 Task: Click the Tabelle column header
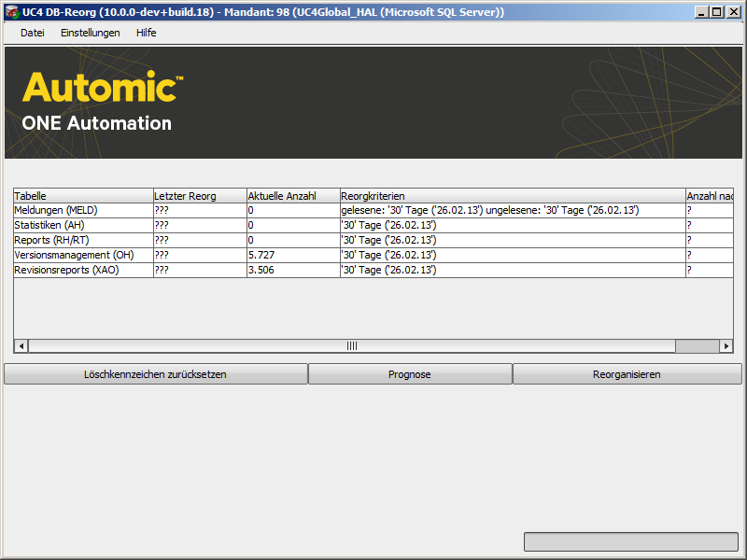pyautogui.click(x=82, y=196)
